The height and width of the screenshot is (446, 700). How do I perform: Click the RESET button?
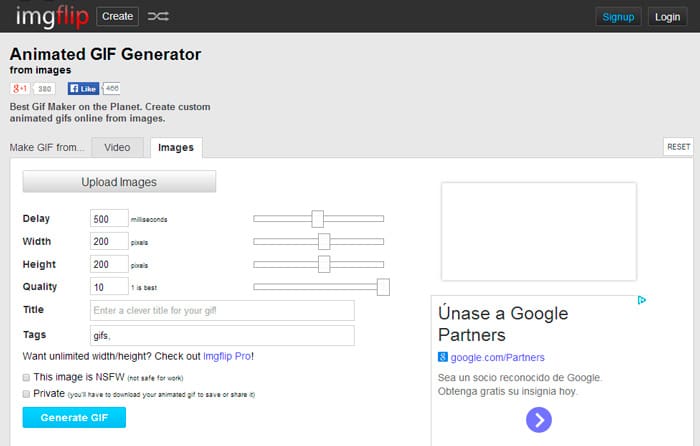678,147
